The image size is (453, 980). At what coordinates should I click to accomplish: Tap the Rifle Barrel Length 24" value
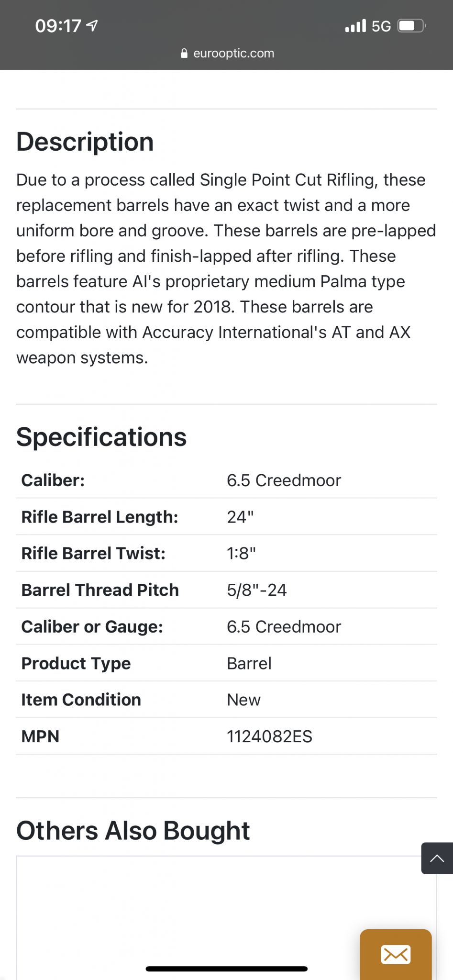(240, 517)
